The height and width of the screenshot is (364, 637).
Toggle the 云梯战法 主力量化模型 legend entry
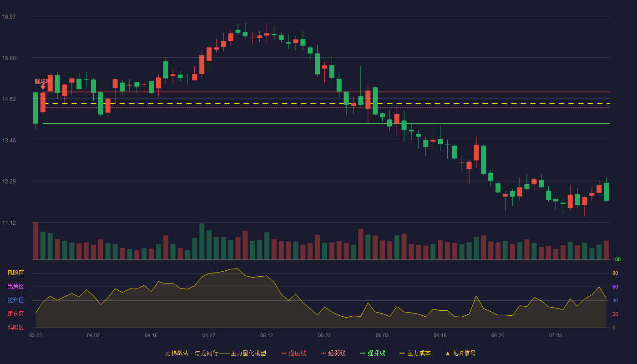click(215, 353)
